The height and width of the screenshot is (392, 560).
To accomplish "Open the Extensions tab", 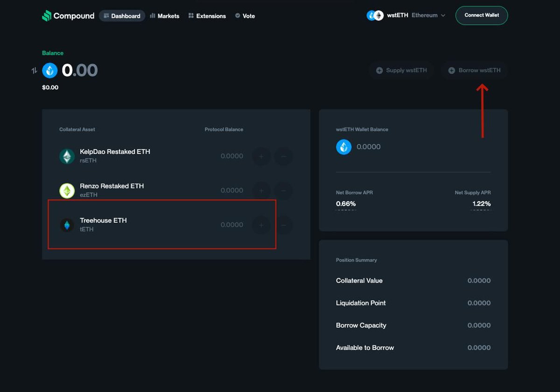I will (x=207, y=16).
